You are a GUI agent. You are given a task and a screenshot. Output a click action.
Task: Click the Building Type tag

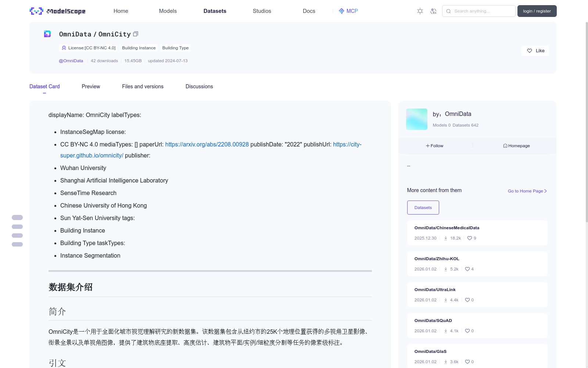coord(175,48)
